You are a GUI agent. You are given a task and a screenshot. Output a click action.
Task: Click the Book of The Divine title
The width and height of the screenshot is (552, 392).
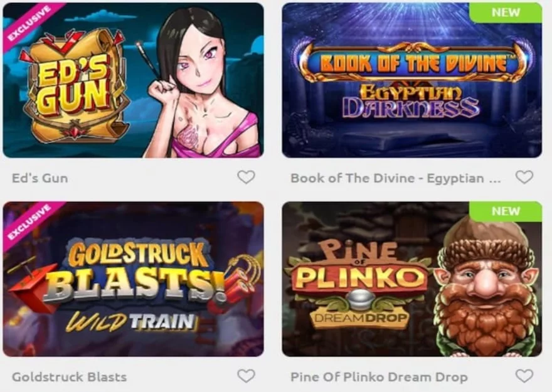coord(395,178)
